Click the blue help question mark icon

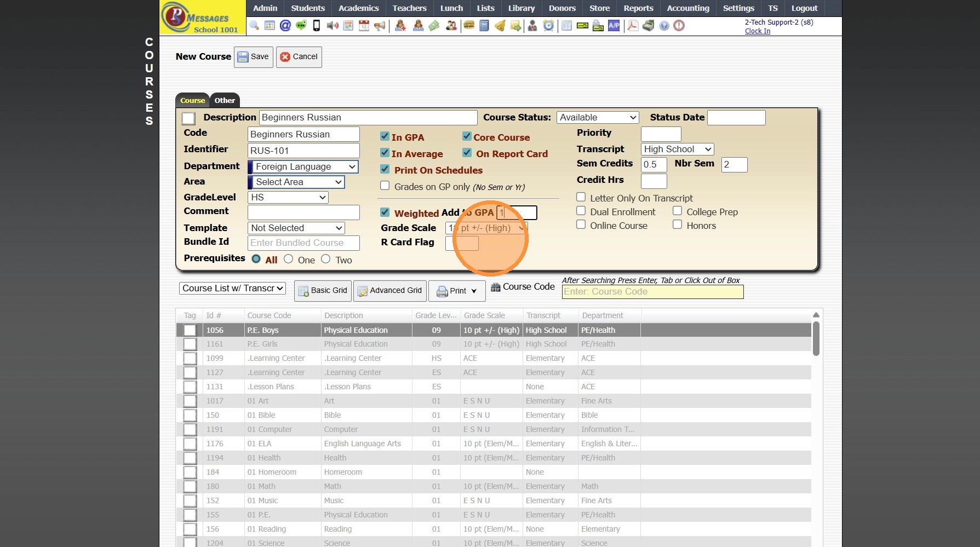(664, 25)
